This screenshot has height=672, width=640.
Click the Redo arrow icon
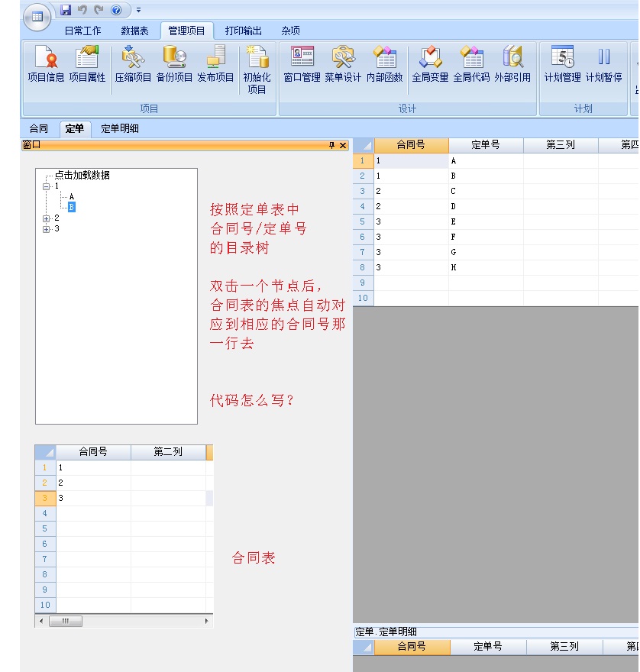click(x=99, y=10)
